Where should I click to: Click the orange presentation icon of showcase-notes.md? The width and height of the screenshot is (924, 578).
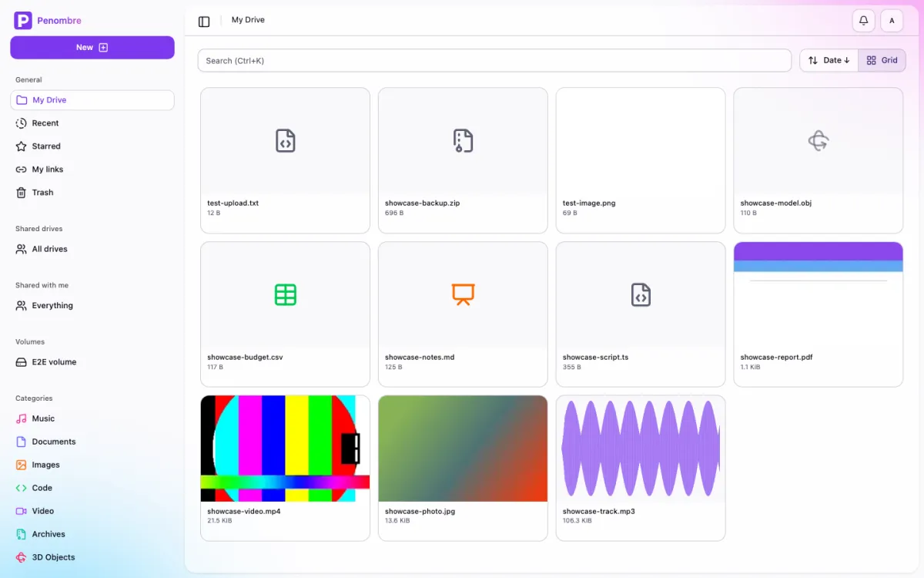click(463, 294)
